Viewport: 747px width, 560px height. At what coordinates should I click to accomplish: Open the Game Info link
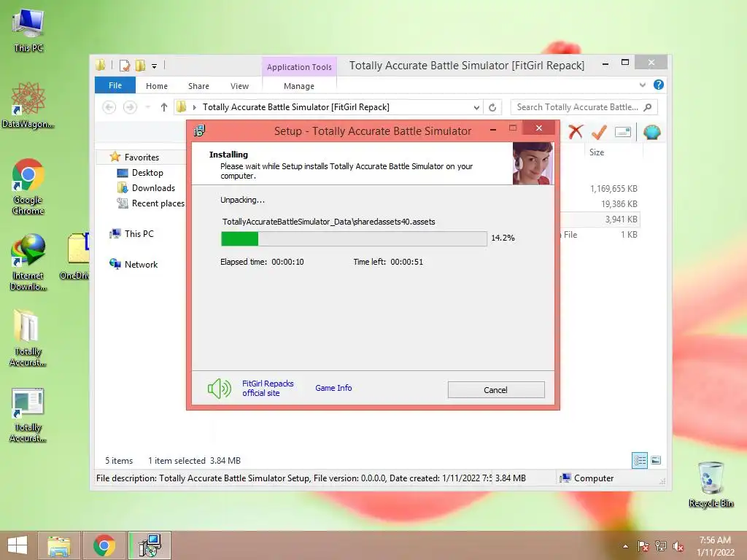point(333,388)
